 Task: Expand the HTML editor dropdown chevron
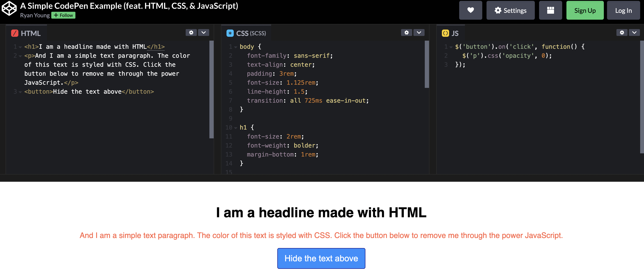point(203,33)
